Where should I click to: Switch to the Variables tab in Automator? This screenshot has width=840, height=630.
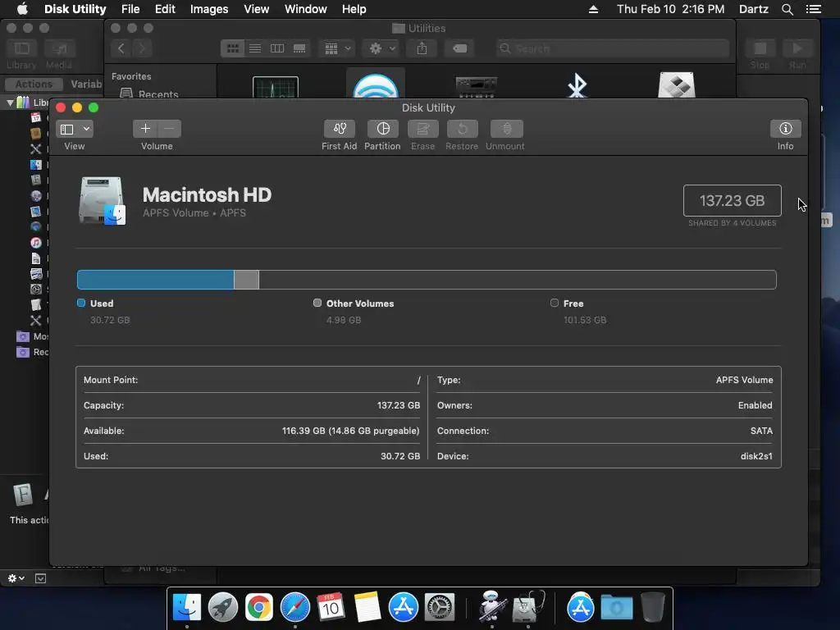tap(85, 84)
